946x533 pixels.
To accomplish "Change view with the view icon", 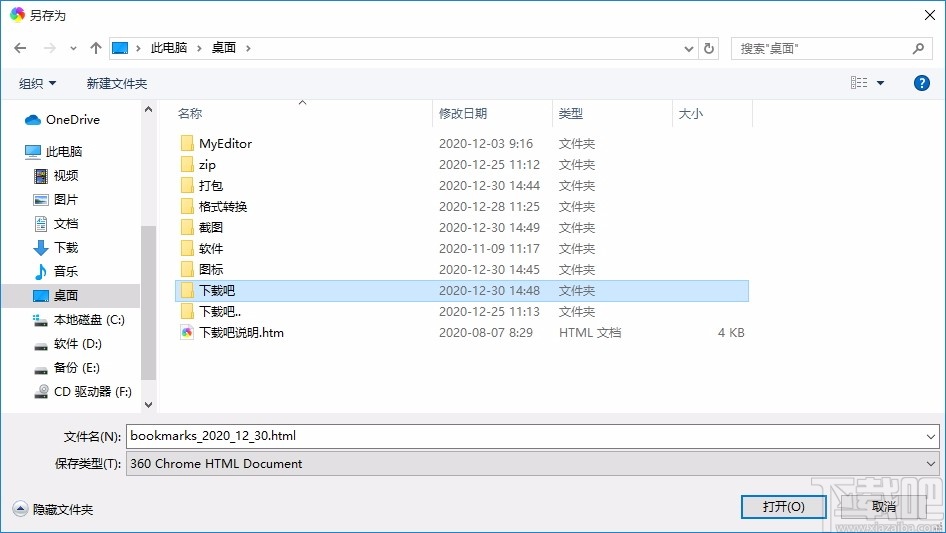I will (x=859, y=83).
